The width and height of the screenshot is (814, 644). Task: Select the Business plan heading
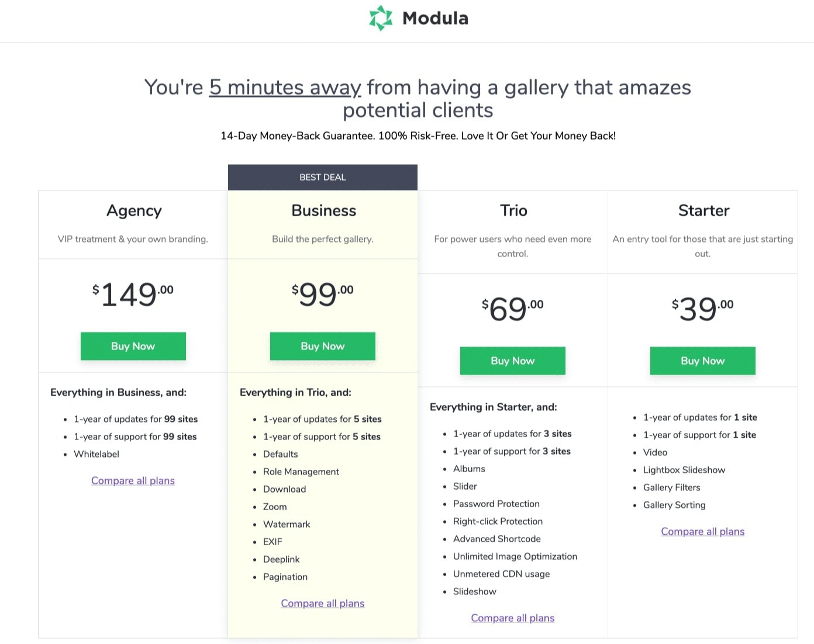pyautogui.click(x=324, y=210)
